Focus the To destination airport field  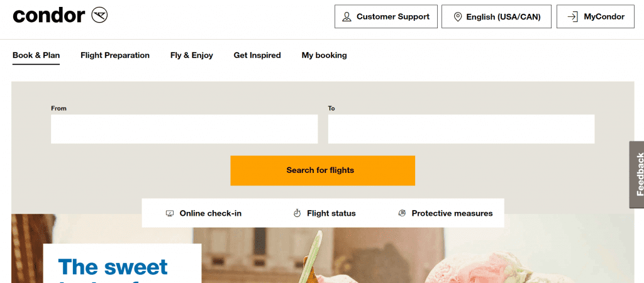(x=461, y=129)
